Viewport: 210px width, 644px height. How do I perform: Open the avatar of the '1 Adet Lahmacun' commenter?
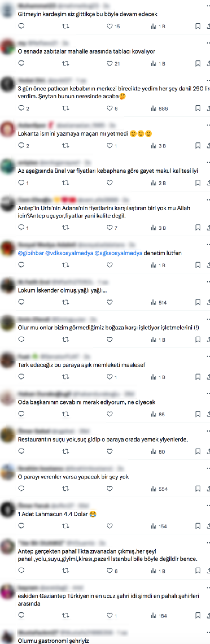[7, 510]
